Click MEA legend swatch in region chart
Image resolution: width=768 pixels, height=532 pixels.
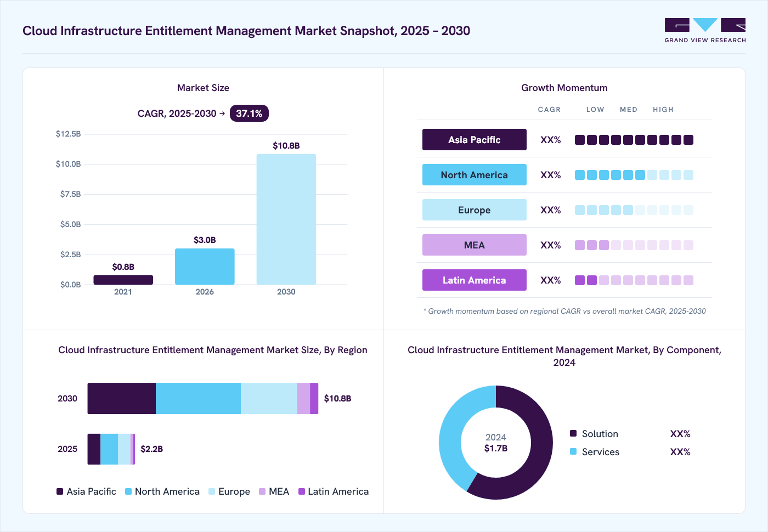262,491
